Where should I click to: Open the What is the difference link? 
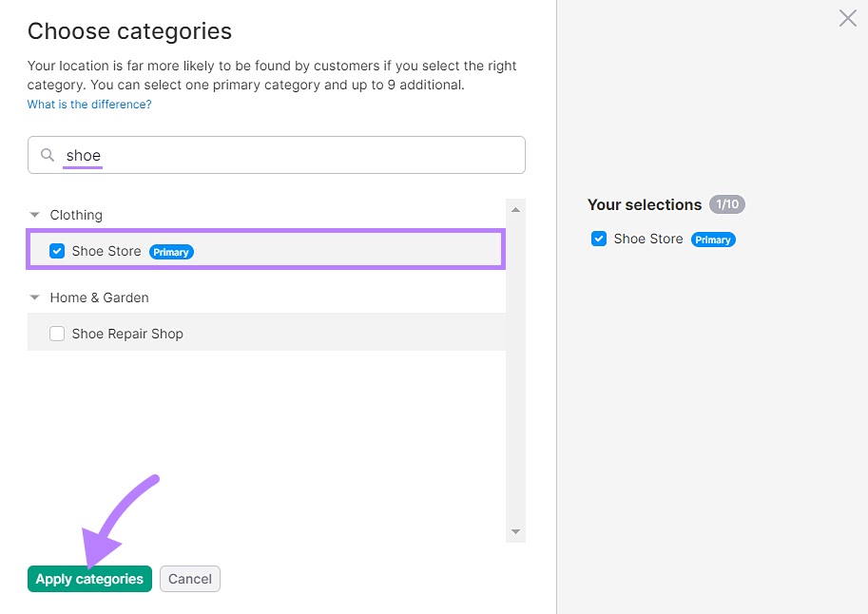point(88,104)
